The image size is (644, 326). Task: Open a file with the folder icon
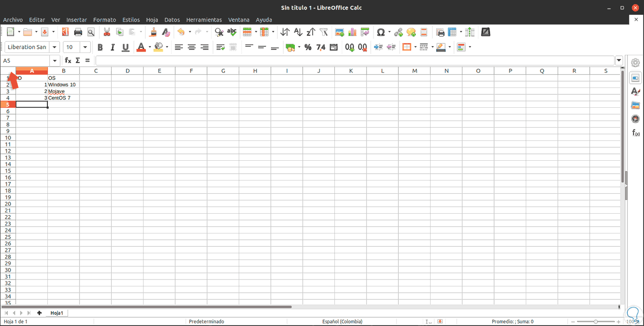click(28, 32)
